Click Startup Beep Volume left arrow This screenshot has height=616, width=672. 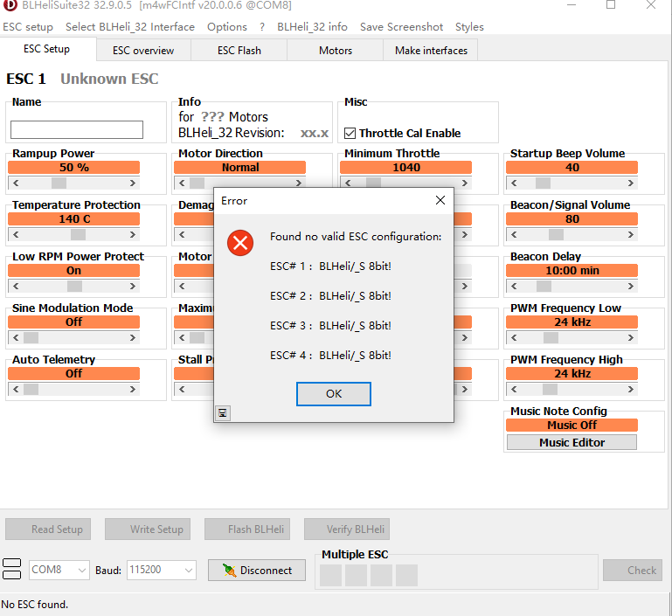(514, 183)
